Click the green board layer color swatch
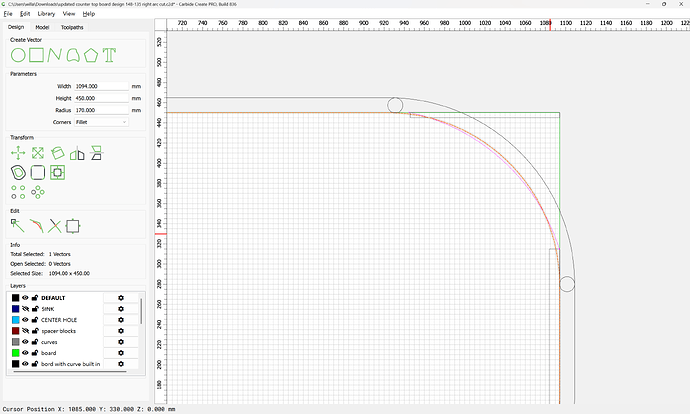This screenshot has width=690, height=414. [15, 353]
